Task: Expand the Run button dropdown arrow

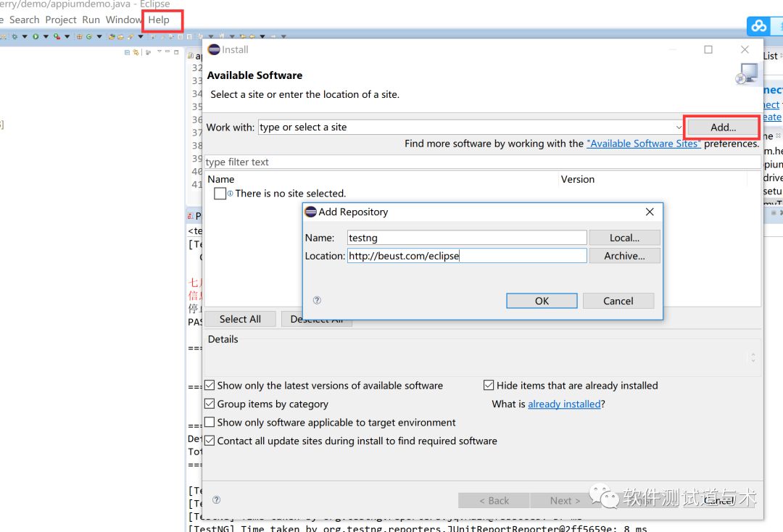Action: (x=46, y=37)
